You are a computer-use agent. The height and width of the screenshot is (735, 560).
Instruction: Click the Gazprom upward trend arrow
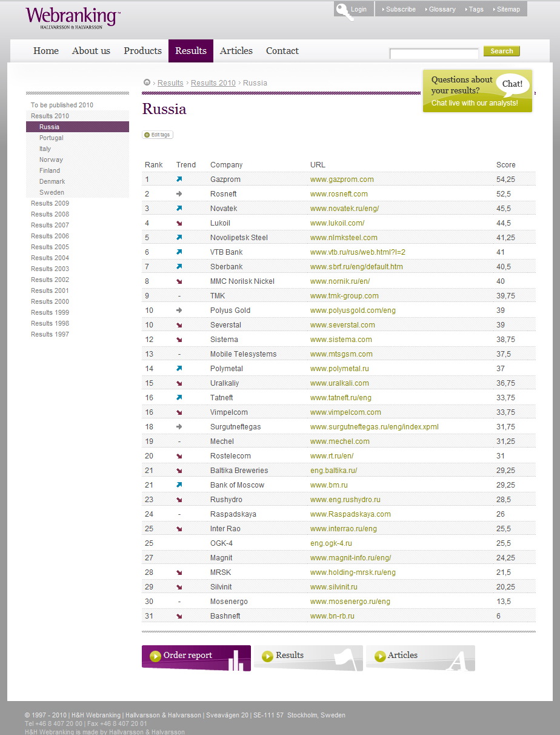[x=179, y=180]
